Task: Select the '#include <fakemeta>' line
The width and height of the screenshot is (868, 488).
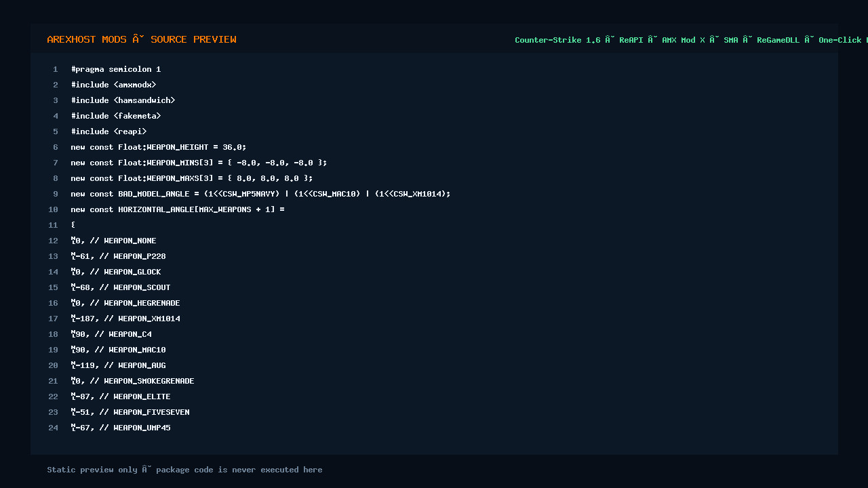Action: [116, 116]
